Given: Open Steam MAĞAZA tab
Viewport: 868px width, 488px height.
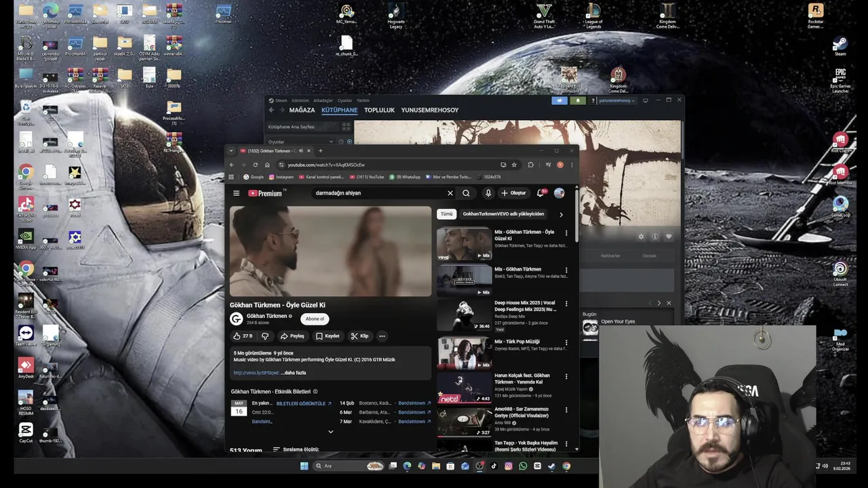Looking at the screenshot, I should pos(302,110).
